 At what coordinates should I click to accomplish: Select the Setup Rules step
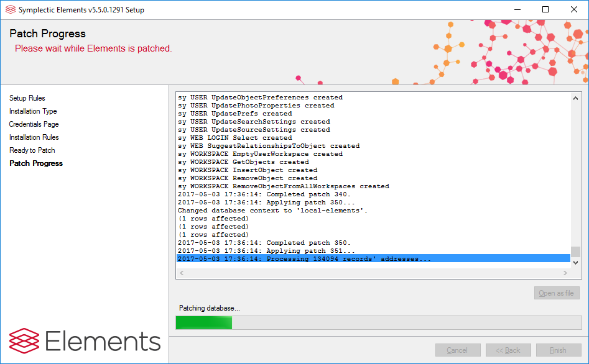27,98
